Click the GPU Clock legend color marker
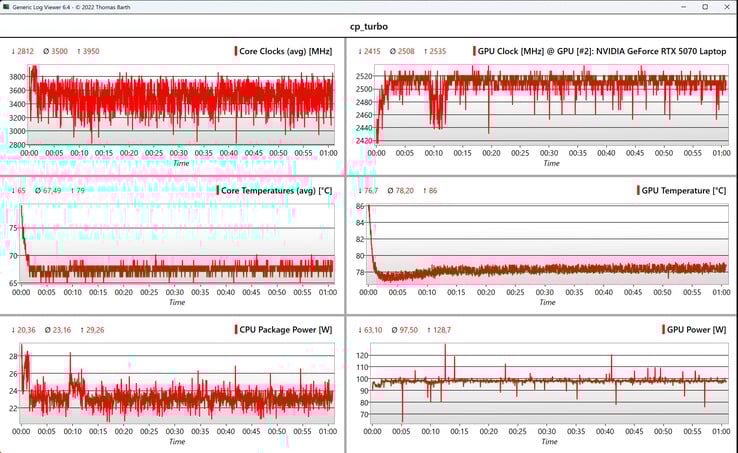The height and width of the screenshot is (453, 738). click(x=474, y=51)
